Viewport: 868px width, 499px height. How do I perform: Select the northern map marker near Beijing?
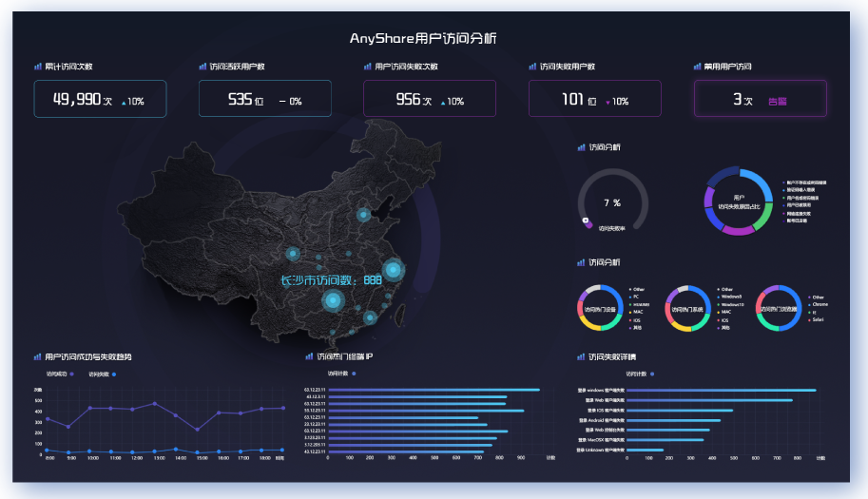pos(363,215)
